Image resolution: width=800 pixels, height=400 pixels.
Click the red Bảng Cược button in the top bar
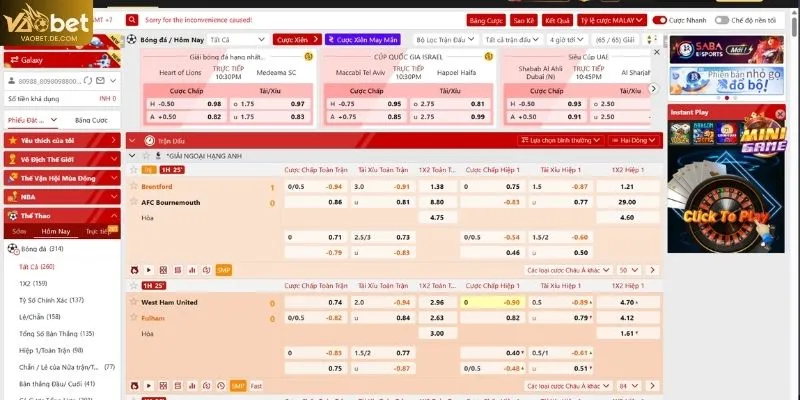486,20
